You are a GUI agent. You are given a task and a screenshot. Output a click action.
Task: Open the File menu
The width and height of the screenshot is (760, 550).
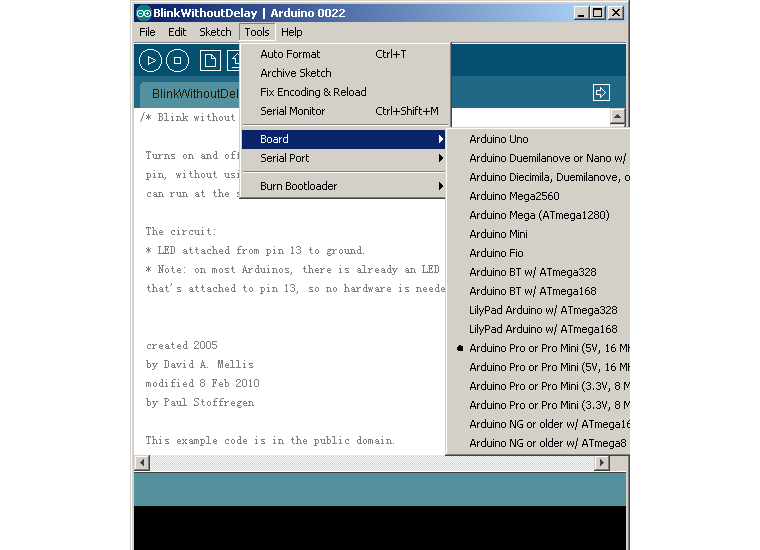coord(147,32)
